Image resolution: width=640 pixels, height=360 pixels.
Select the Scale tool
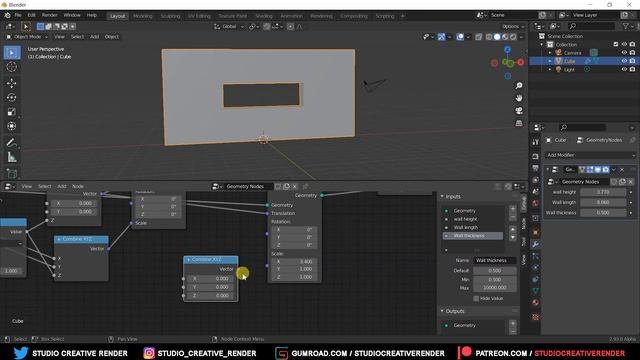pos(12,111)
